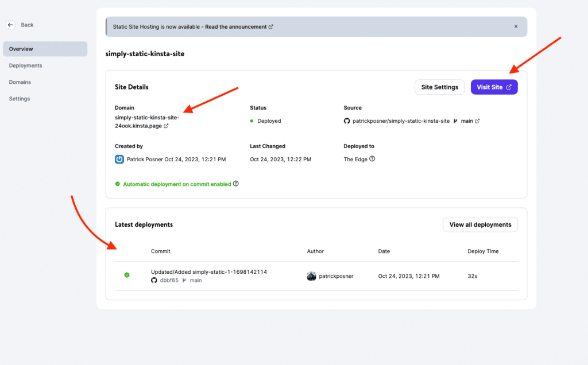Click the external link icon in the announcement banner
This screenshot has height=365, width=588.
point(271,27)
